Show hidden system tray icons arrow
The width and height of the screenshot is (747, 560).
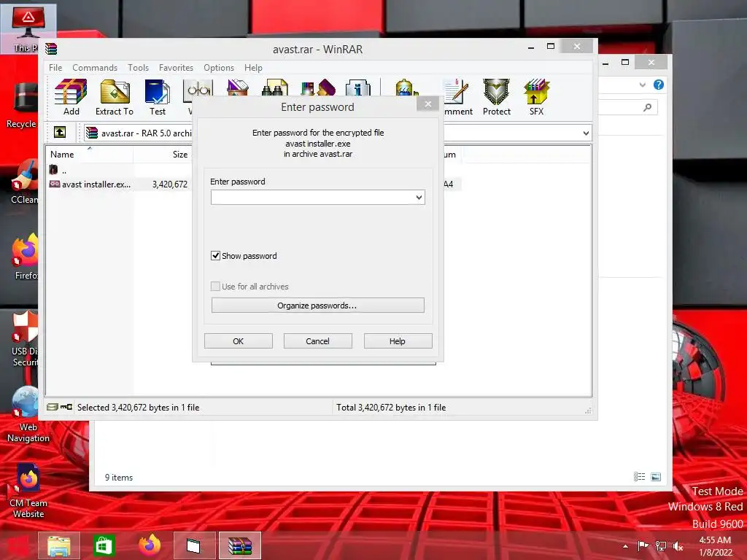click(x=625, y=546)
